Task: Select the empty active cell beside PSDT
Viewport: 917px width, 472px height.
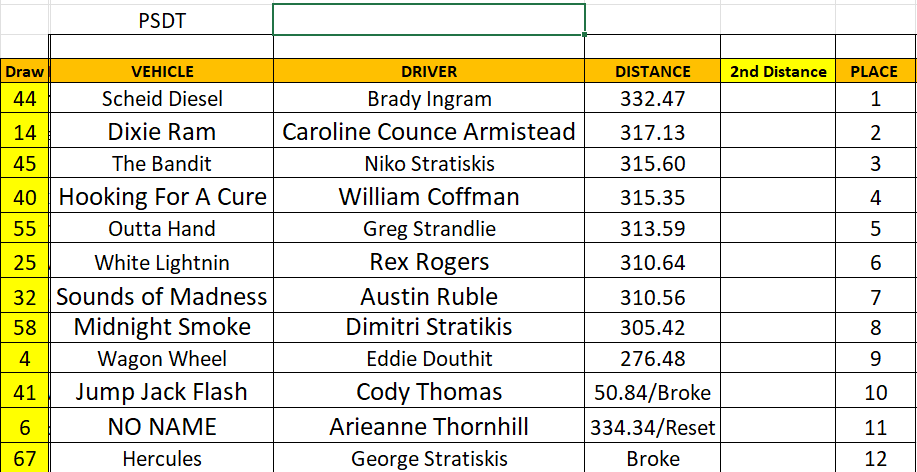Action: (x=428, y=19)
